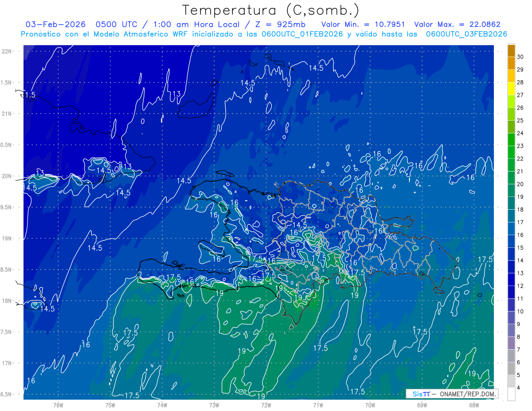
Task: Click the '69W' longitude axis label
Action: [x=422, y=405]
